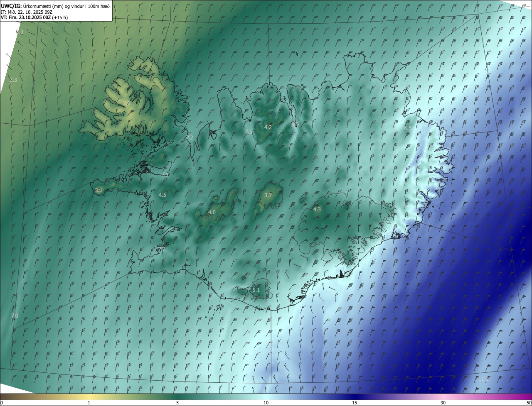Click the 5 tick label on the colour scale
Image resolution: width=532 pixels, height=406 pixels.
(x=177, y=403)
